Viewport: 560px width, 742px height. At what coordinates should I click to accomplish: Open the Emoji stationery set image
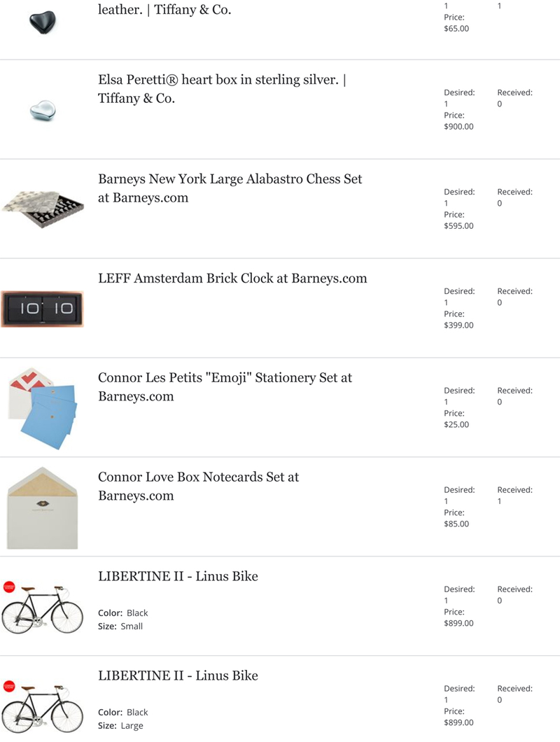43,408
